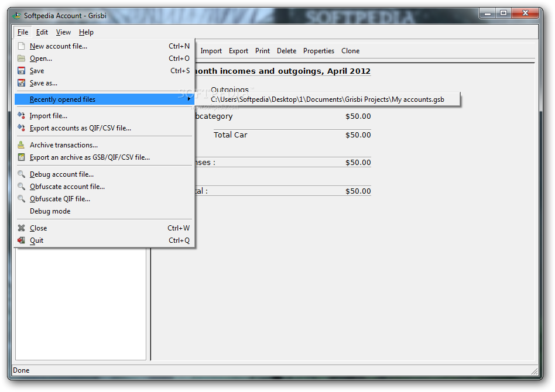The width and height of the screenshot is (555, 392).
Task: Click the Import report toolbar button
Action: (211, 51)
